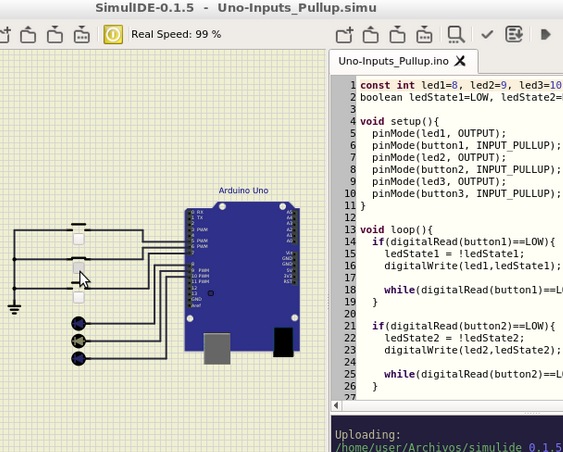Click the void setup(){ line
This screenshot has height=452, width=563.
pyautogui.click(x=400, y=121)
